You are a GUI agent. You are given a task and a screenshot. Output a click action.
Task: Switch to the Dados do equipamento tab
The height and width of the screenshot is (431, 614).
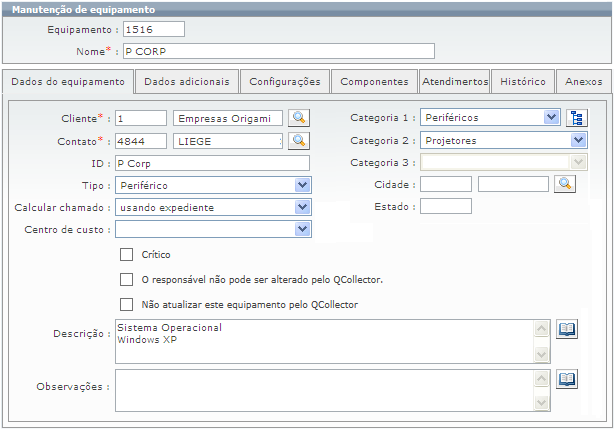click(x=68, y=82)
